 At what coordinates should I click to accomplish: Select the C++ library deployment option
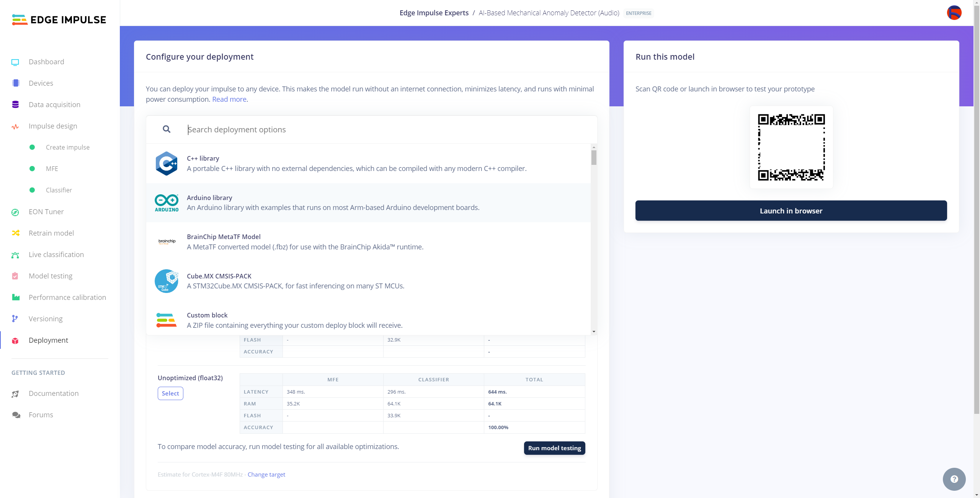[x=368, y=164]
